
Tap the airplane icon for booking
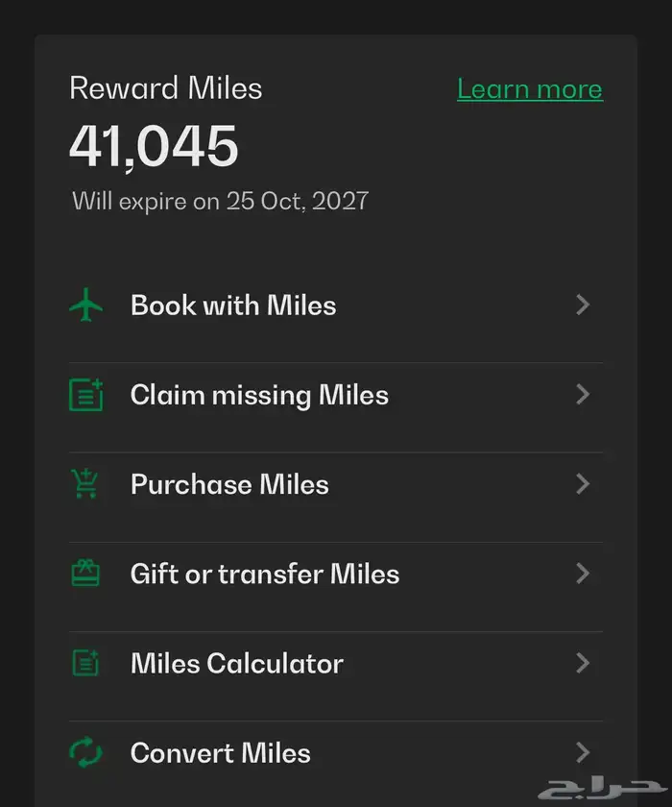click(86, 306)
